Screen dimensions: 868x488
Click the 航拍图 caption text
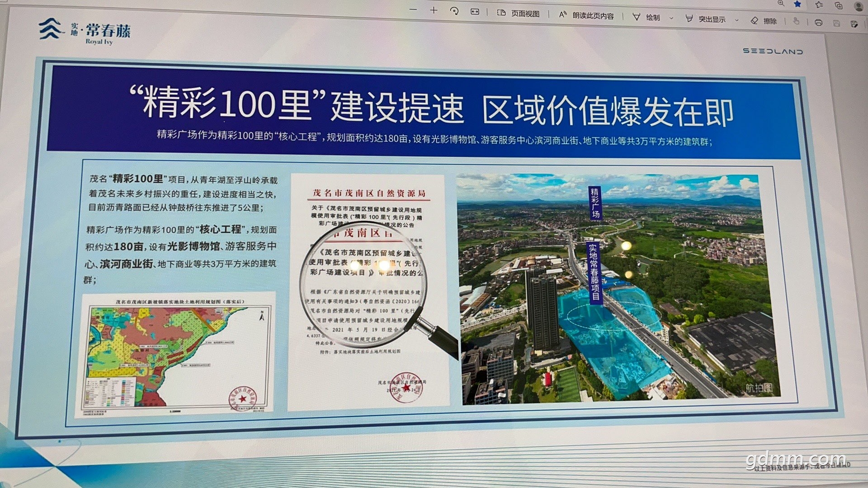tap(759, 388)
